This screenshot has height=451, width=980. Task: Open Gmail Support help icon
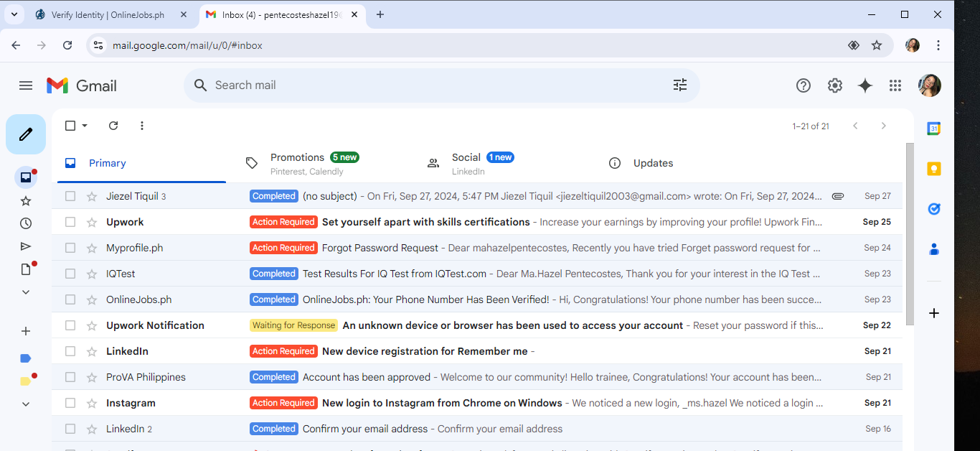coord(804,85)
